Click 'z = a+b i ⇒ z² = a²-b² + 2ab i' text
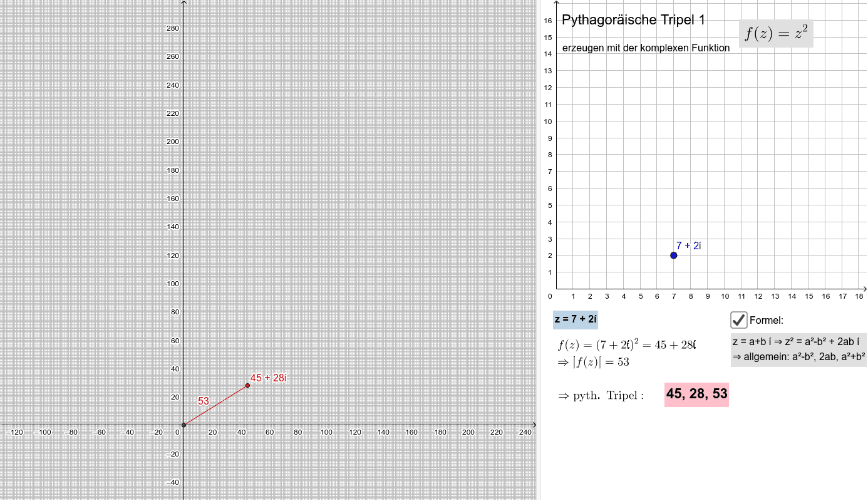 795,341
